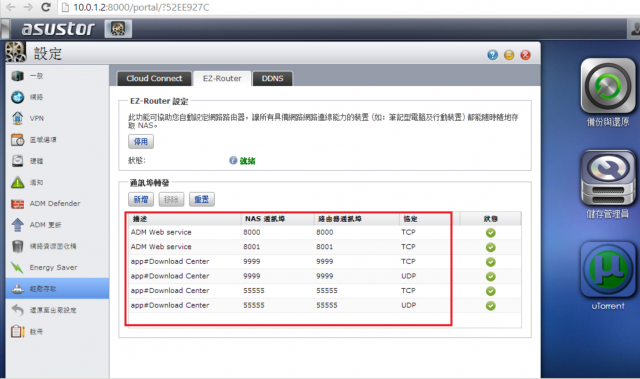Click the info icon beside the 就緒 status
Viewport: 640px width, 379px height.
tap(233, 160)
